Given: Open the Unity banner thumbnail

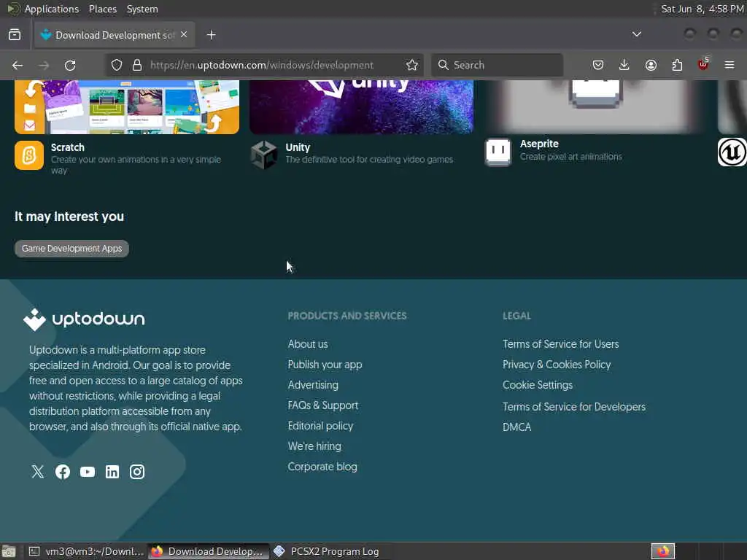Looking at the screenshot, I should [362, 106].
